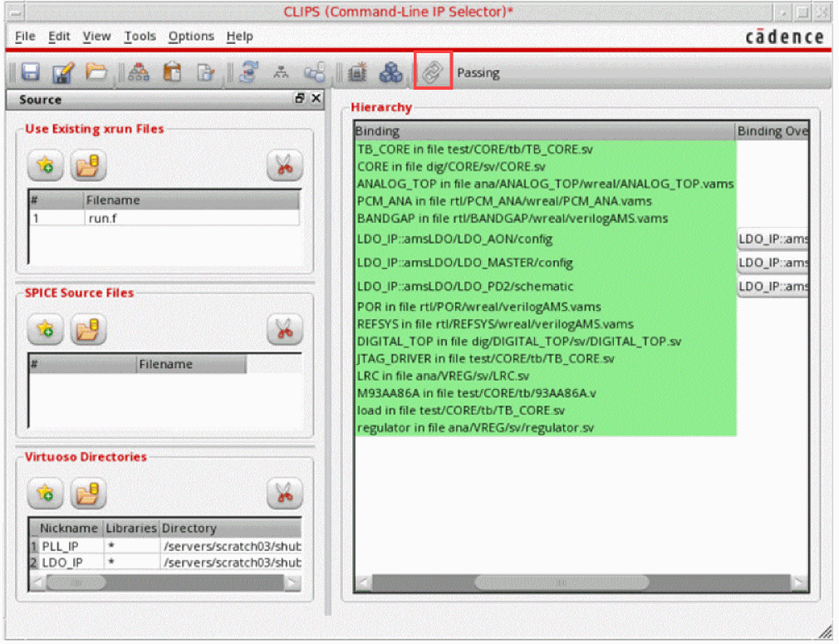
Task: Click the refresh arrows toolbar icon
Action: click(248, 71)
